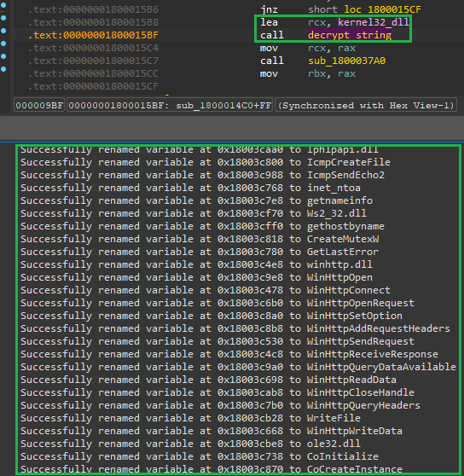
Task: Click the jnz mnemonic at 1800015B6
Action: tap(269, 9)
